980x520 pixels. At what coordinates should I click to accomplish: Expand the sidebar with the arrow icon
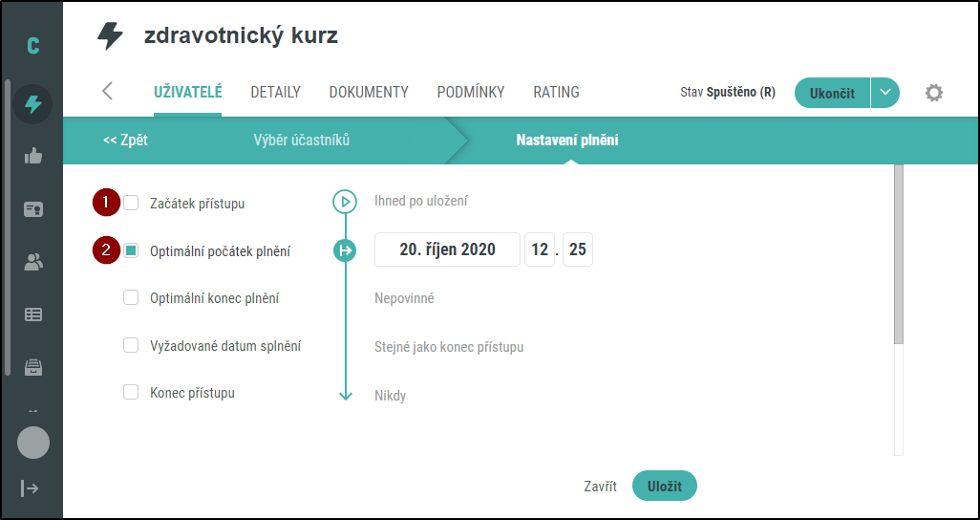[31, 488]
